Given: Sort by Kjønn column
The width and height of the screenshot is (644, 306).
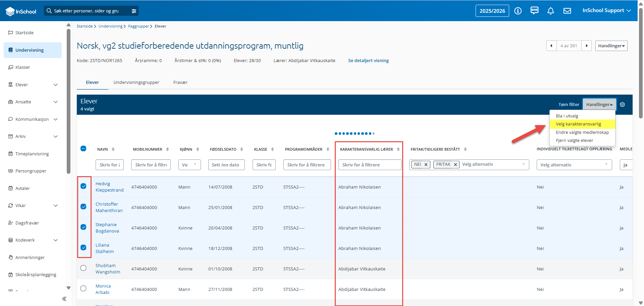Looking at the screenshot, I should [x=198, y=149].
